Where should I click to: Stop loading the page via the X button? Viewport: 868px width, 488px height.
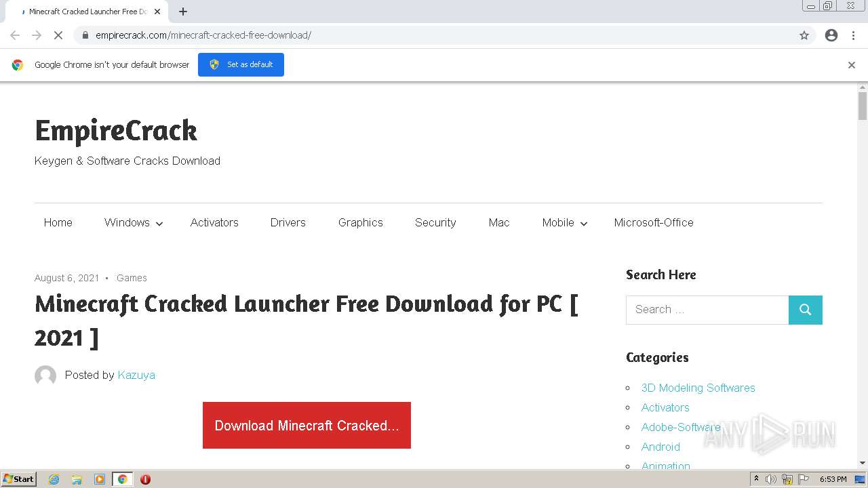pos(58,35)
